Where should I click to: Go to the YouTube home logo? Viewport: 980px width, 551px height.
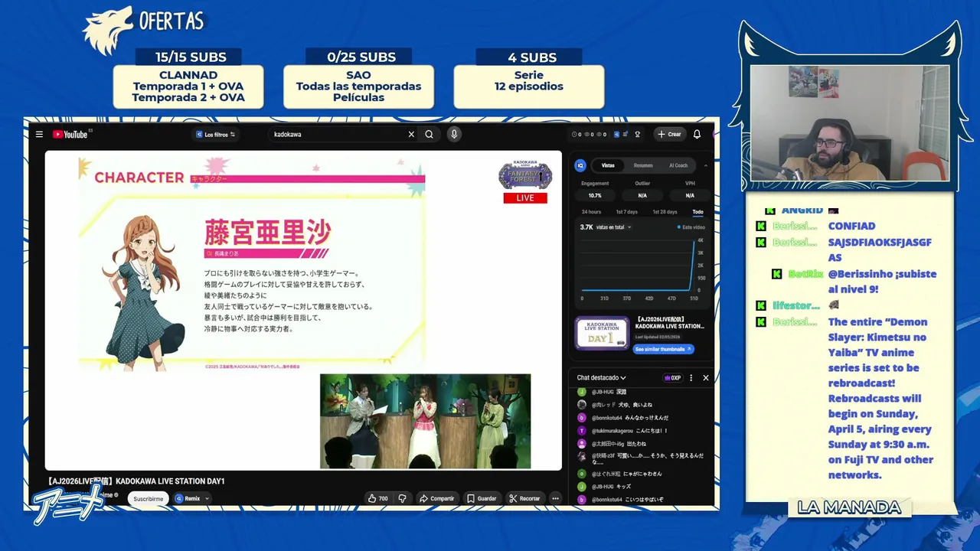click(70, 134)
